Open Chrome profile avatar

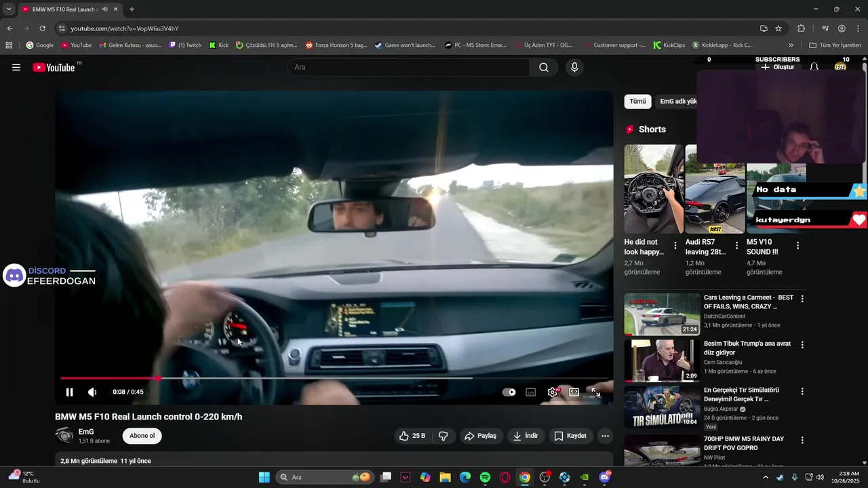point(842,28)
